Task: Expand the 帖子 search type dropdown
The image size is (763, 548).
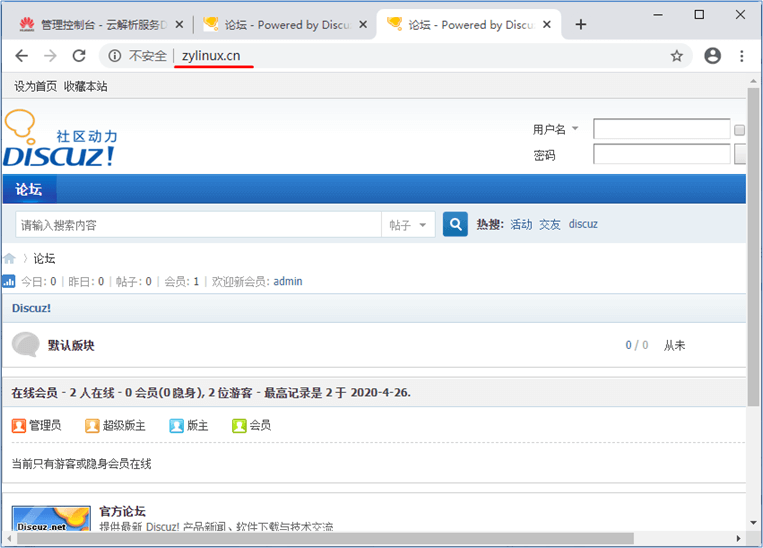Action: [x=408, y=225]
